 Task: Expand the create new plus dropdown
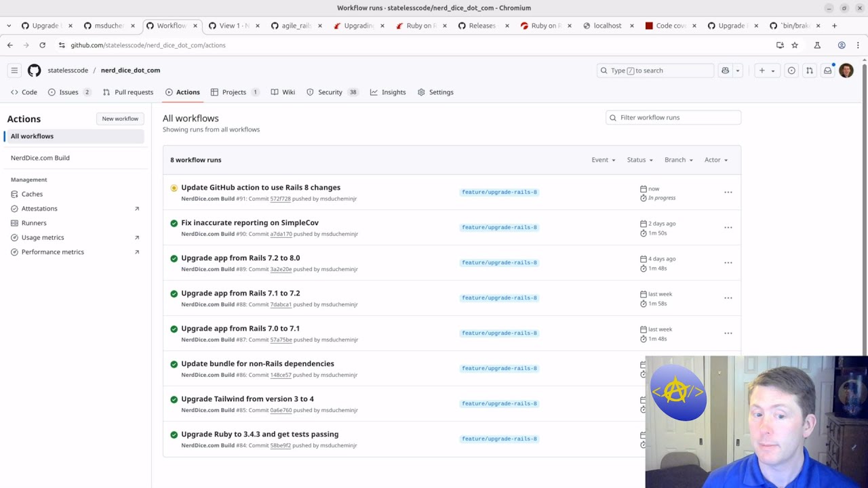767,70
